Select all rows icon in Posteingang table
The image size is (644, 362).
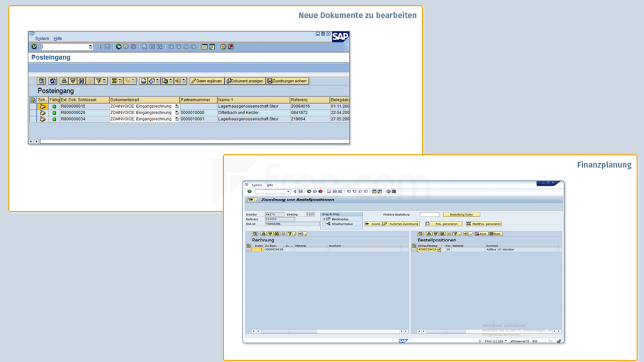pyautogui.click(x=33, y=100)
